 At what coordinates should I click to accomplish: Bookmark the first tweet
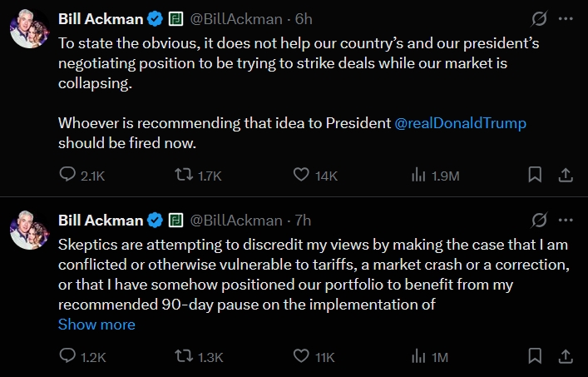tap(536, 175)
